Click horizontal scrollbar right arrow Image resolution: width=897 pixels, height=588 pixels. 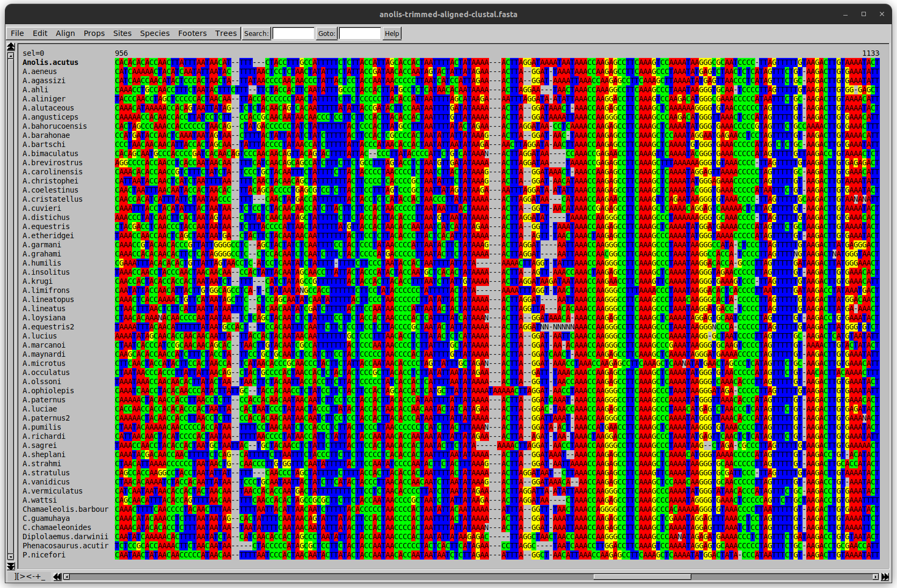876,577
